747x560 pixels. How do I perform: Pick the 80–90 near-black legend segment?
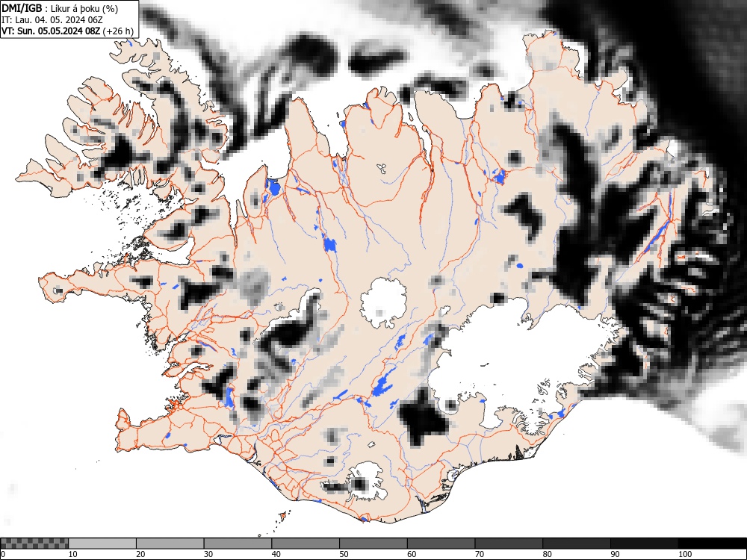(576, 544)
